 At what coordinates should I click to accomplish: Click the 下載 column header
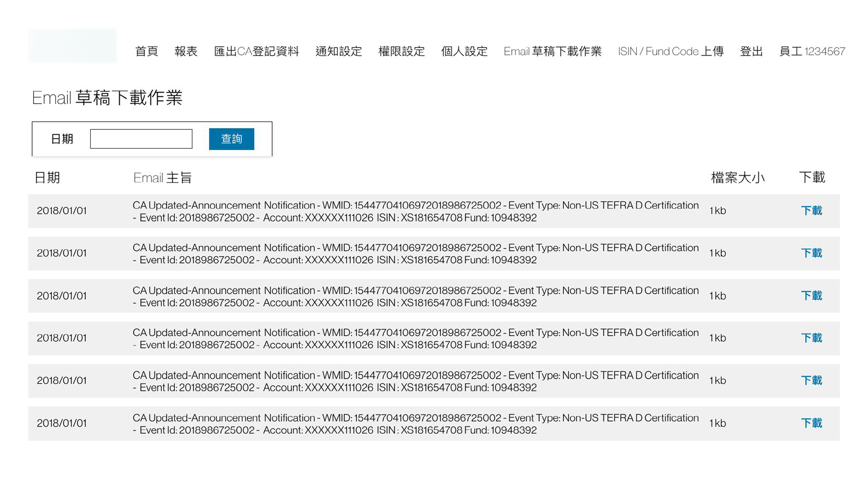click(812, 178)
